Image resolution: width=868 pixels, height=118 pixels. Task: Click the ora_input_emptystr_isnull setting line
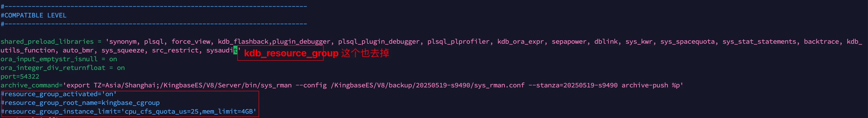click(59, 59)
